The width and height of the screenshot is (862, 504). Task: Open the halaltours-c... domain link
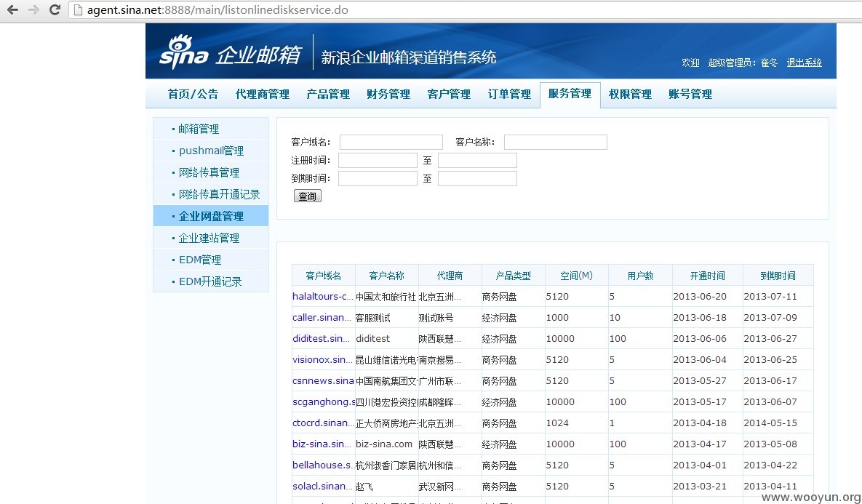323,296
